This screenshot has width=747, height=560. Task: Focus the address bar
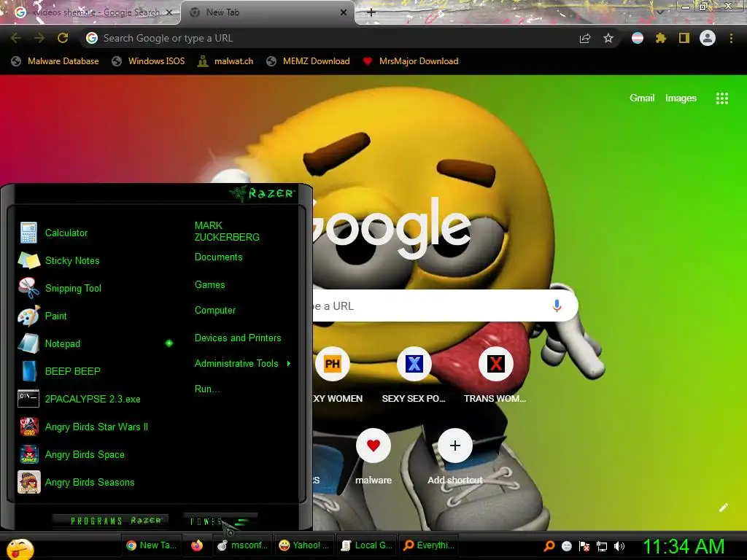click(329, 38)
